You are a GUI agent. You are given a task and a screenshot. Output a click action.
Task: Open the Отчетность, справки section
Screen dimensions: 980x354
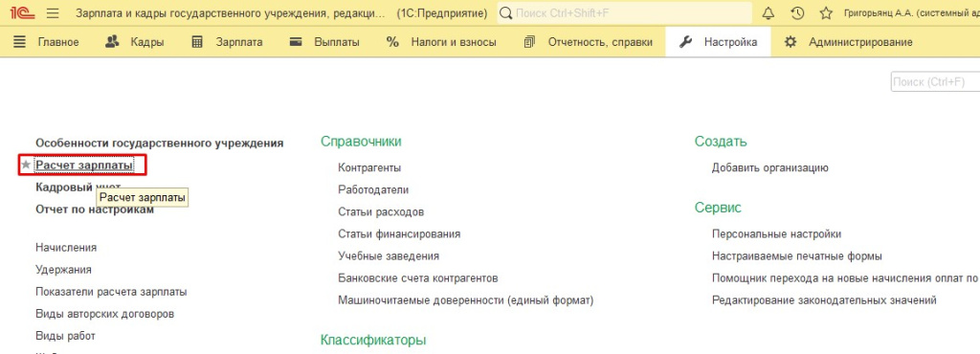point(600,42)
